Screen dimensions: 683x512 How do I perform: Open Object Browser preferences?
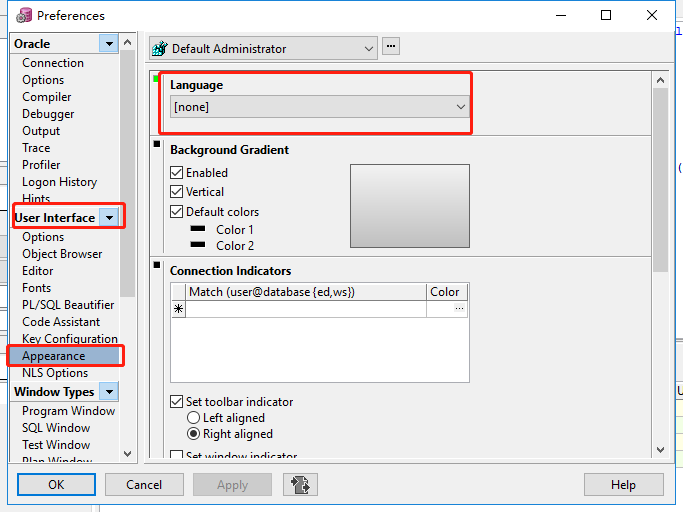pyautogui.click(x=62, y=254)
